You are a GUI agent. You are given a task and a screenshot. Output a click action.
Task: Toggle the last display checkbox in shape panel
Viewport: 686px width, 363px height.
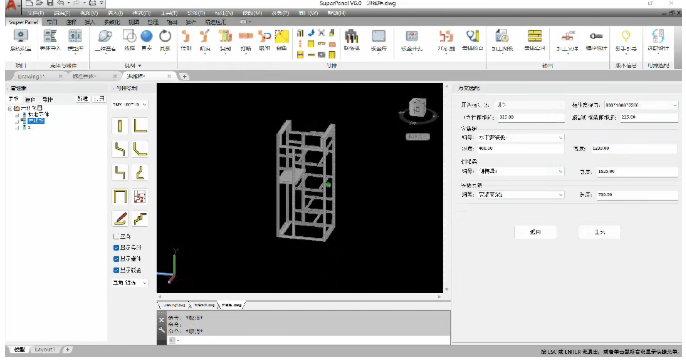(116, 270)
